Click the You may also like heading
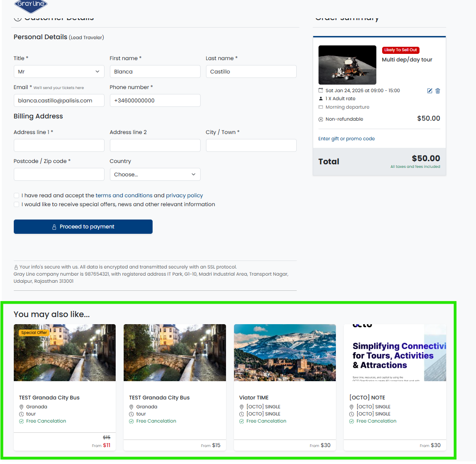This screenshot has width=476, height=464. pyautogui.click(x=52, y=314)
